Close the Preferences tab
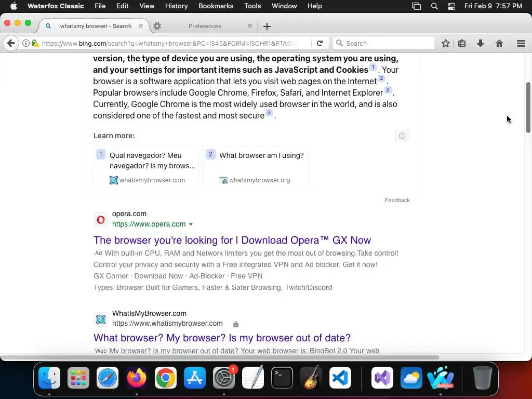This screenshot has height=399, width=532. [250, 26]
